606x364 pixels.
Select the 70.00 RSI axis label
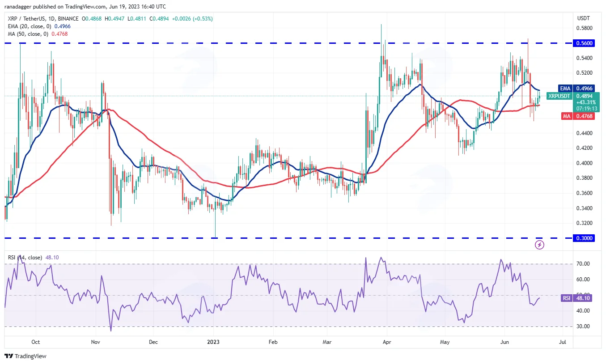point(584,264)
